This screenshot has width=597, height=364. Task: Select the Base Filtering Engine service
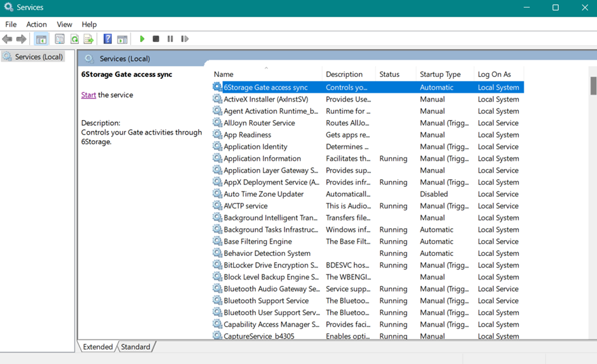click(368, 241)
